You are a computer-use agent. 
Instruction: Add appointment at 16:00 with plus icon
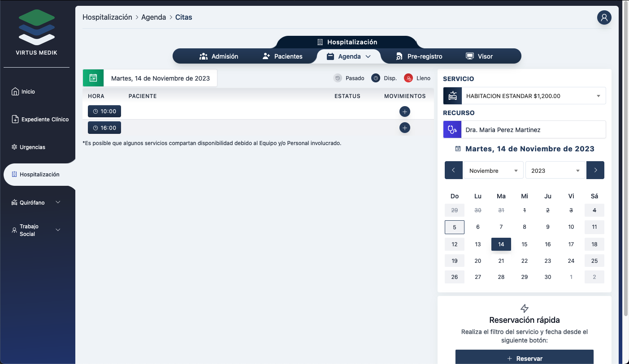pyautogui.click(x=404, y=128)
